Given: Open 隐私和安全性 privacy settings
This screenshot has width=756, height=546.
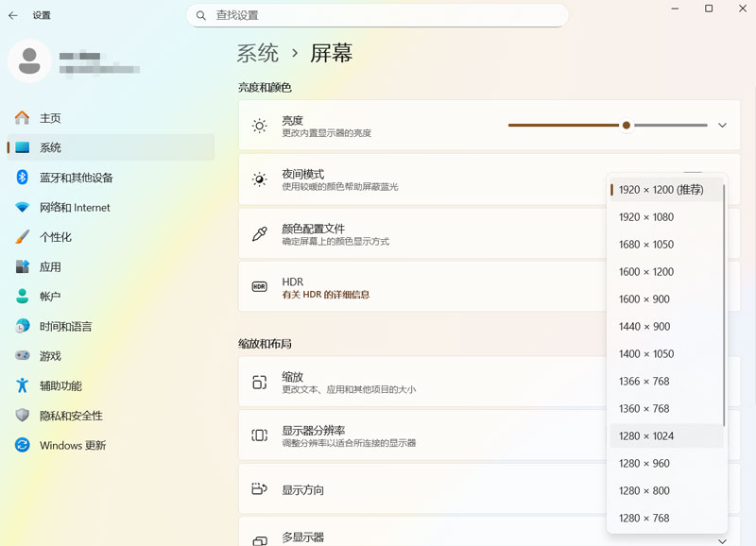Looking at the screenshot, I should [70, 416].
